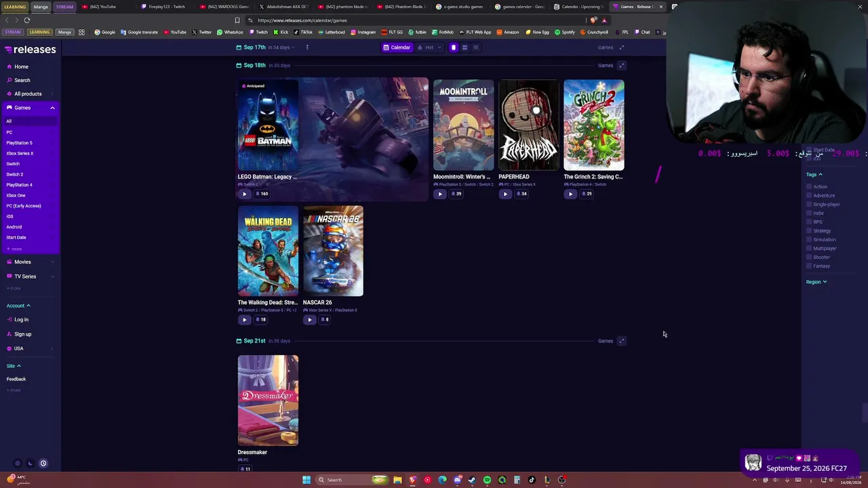
Task: Collapse the Games section chevron in sidebar
Action: pyautogui.click(x=52, y=108)
